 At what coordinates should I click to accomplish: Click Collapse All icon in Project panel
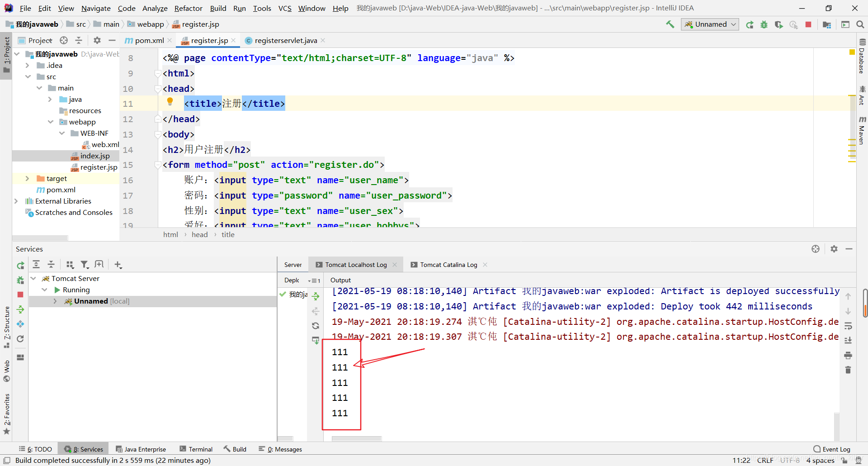(x=79, y=40)
